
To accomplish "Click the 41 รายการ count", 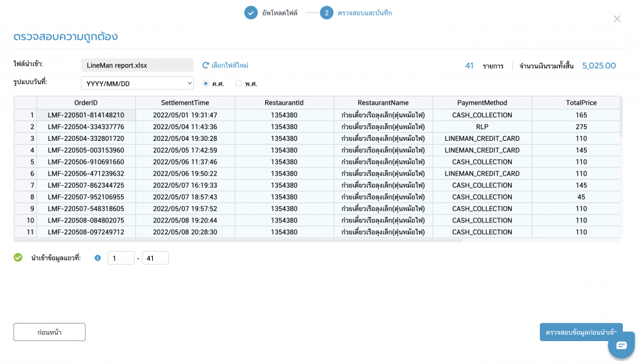I will click(x=484, y=65).
